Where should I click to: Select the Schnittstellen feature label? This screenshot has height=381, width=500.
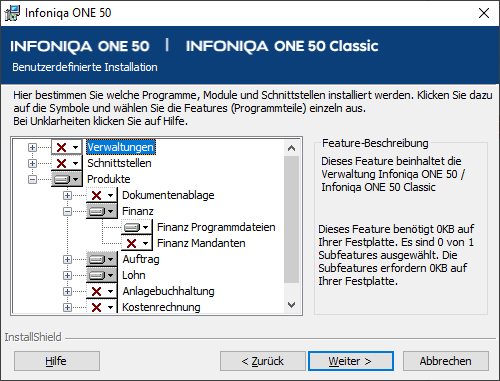pyautogui.click(x=119, y=163)
